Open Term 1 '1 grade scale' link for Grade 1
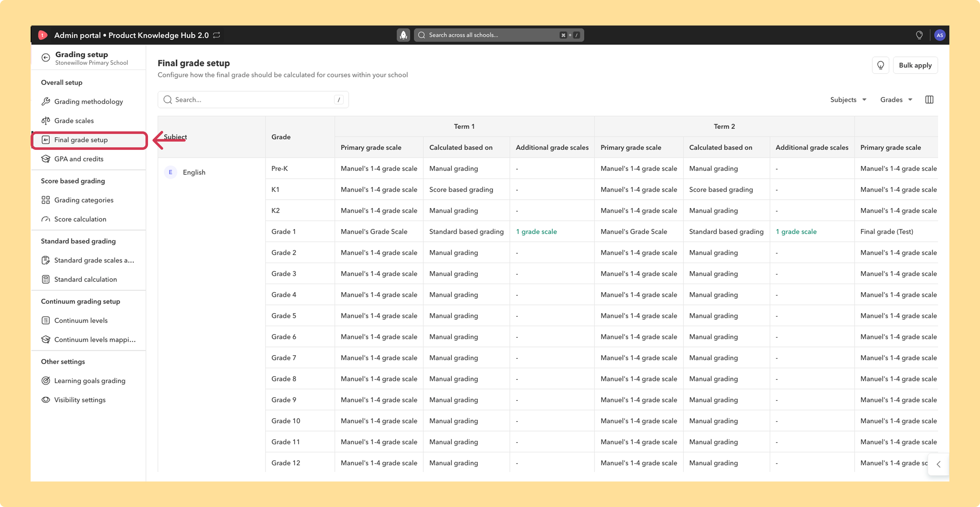 tap(536, 232)
